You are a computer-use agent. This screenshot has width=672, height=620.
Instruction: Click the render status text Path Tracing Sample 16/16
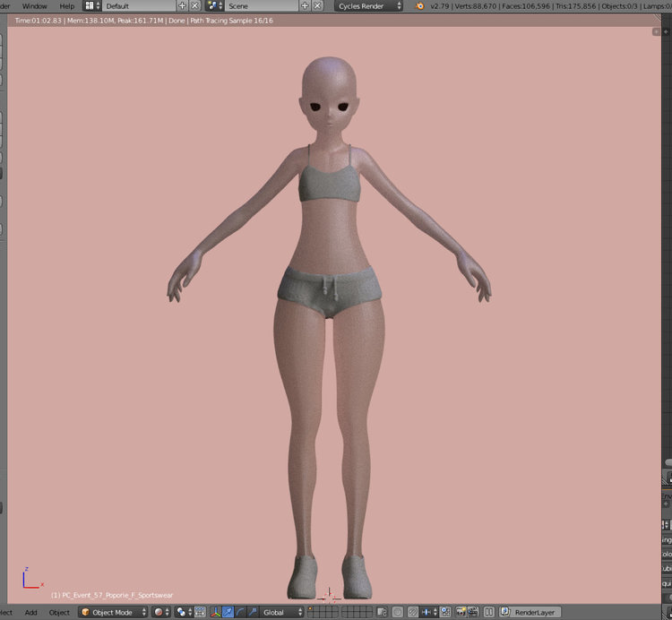(231, 21)
